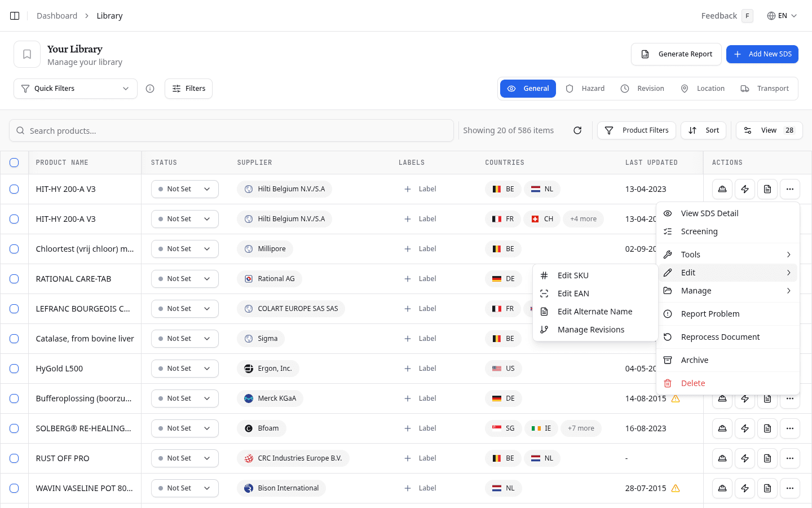Focus the Search products field
812x508 pixels.
[x=231, y=130]
